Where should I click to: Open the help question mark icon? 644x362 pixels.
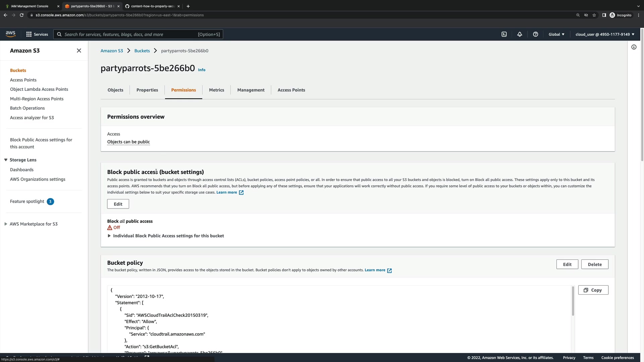(x=535, y=34)
